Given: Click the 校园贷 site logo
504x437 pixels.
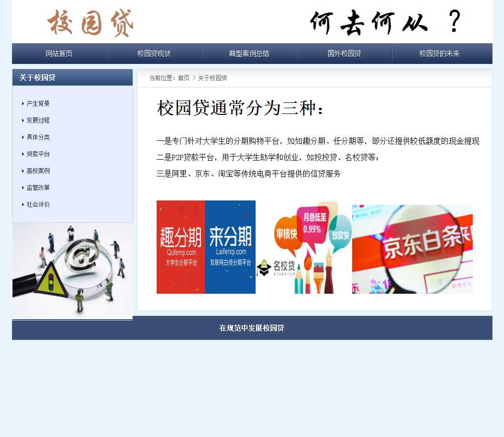Looking at the screenshot, I should 90,23.
